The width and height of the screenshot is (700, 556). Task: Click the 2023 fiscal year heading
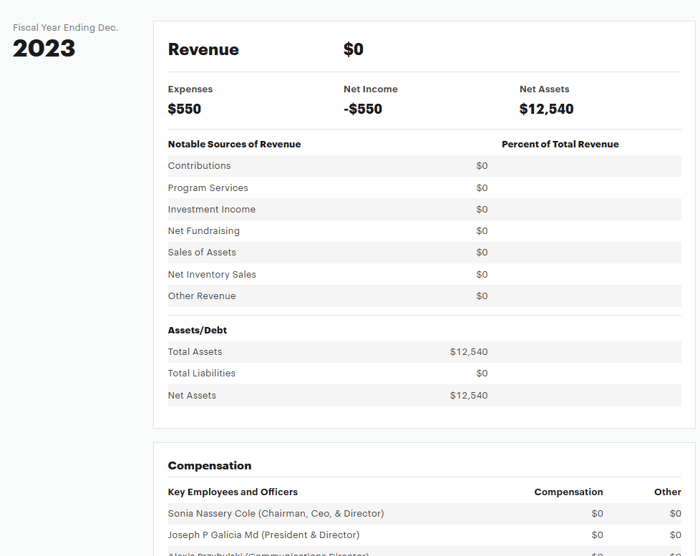point(44,49)
